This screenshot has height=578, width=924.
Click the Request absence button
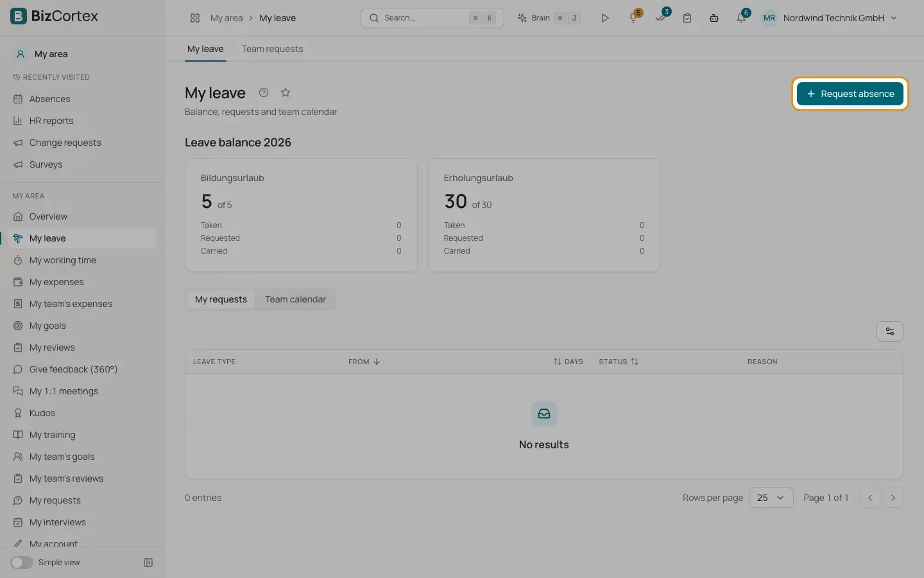click(x=850, y=94)
